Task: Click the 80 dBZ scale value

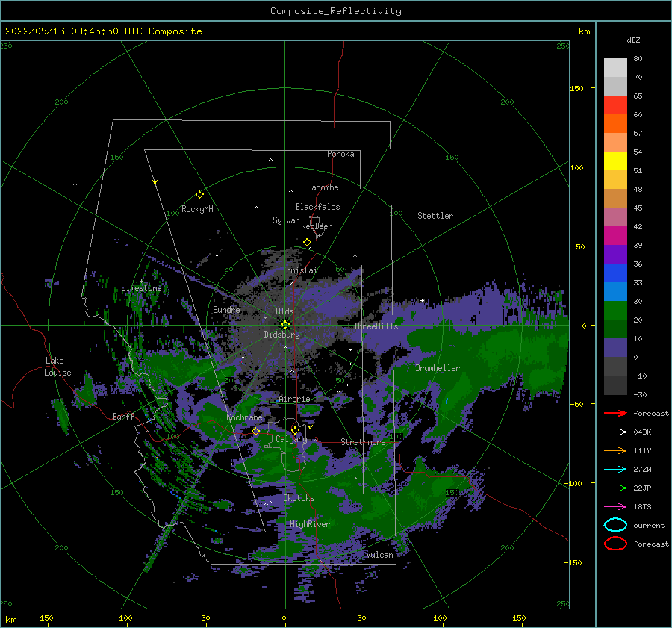Action: [638, 59]
